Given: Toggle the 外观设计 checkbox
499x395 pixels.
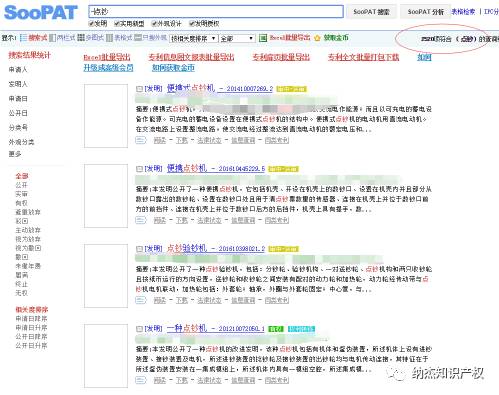Looking at the screenshot, I should click(x=154, y=23).
